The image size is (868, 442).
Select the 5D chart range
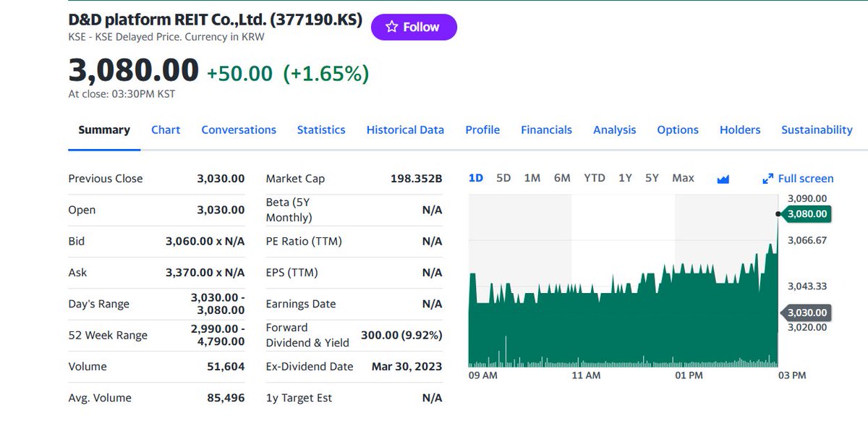coord(503,178)
